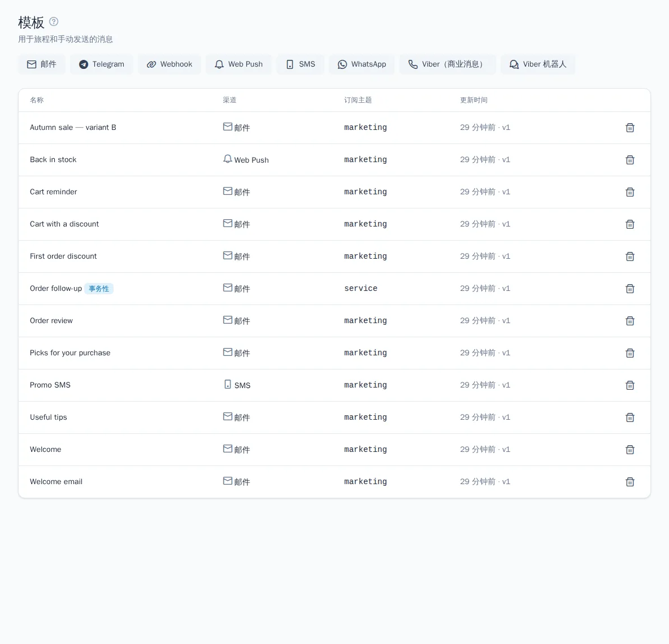Open the Cart reminder template

(53, 192)
